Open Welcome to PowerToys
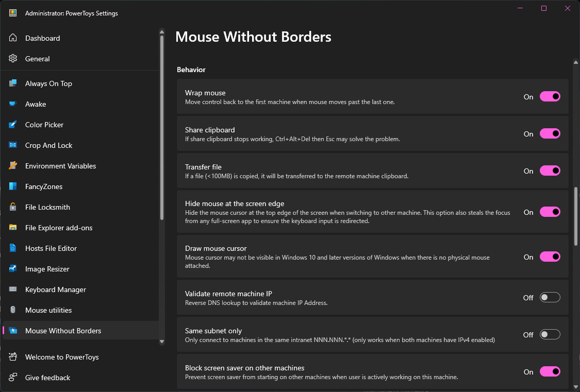Image resolution: width=580 pixels, height=392 pixels. point(62,357)
